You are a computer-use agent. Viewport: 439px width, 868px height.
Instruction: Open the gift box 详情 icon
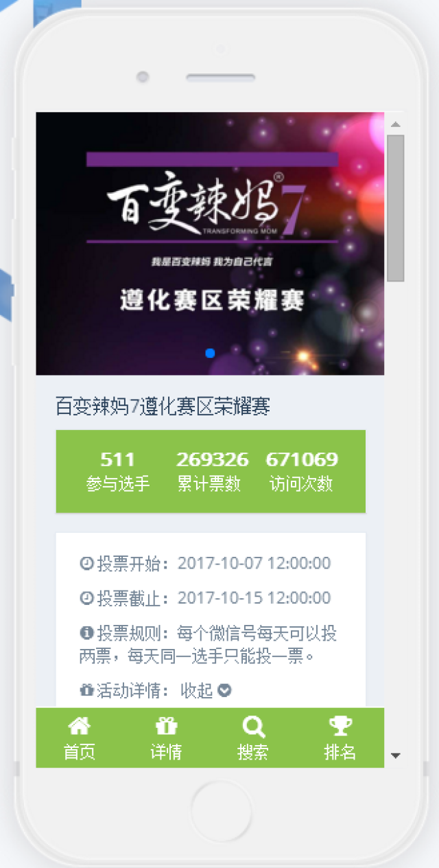(166, 725)
